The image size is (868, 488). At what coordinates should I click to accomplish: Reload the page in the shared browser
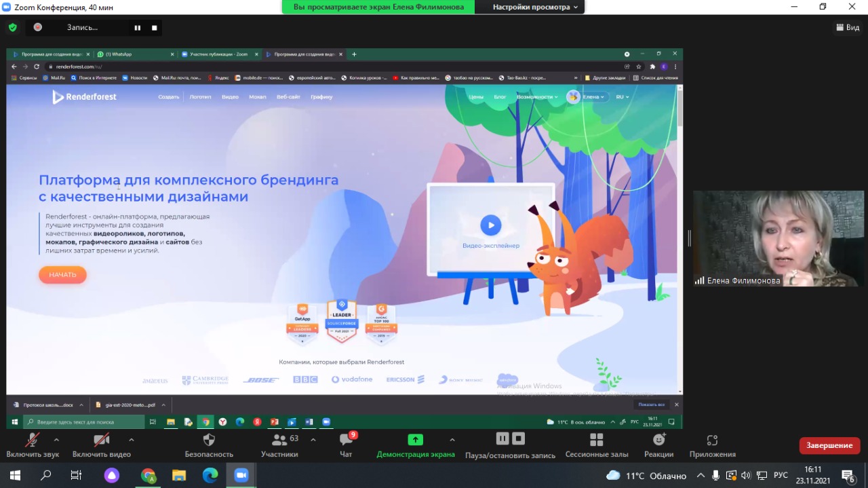(37, 67)
